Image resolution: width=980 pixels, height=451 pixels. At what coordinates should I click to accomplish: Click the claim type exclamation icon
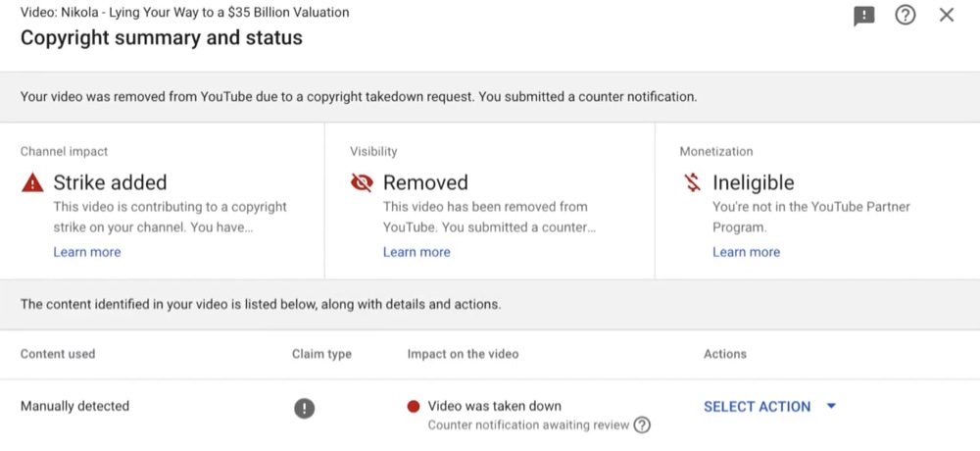[305, 409]
